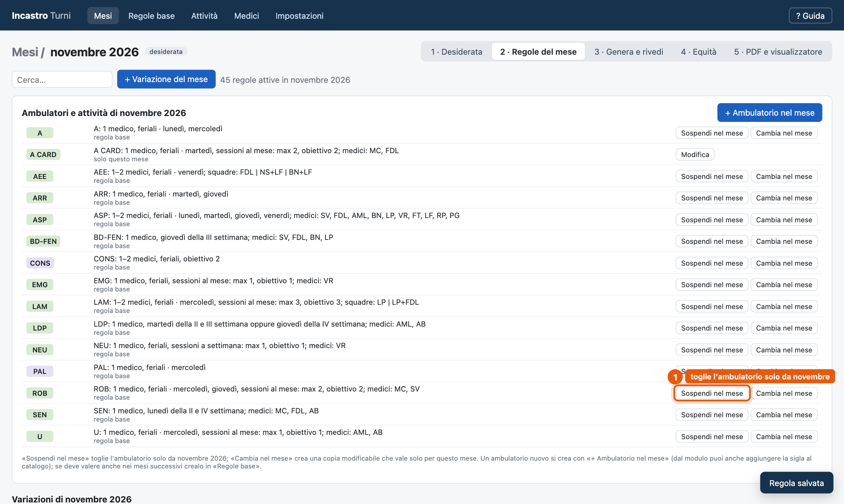Open the Mesi navigation tab
This screenshot has height=504, width=844.
[x=103, y=16]
